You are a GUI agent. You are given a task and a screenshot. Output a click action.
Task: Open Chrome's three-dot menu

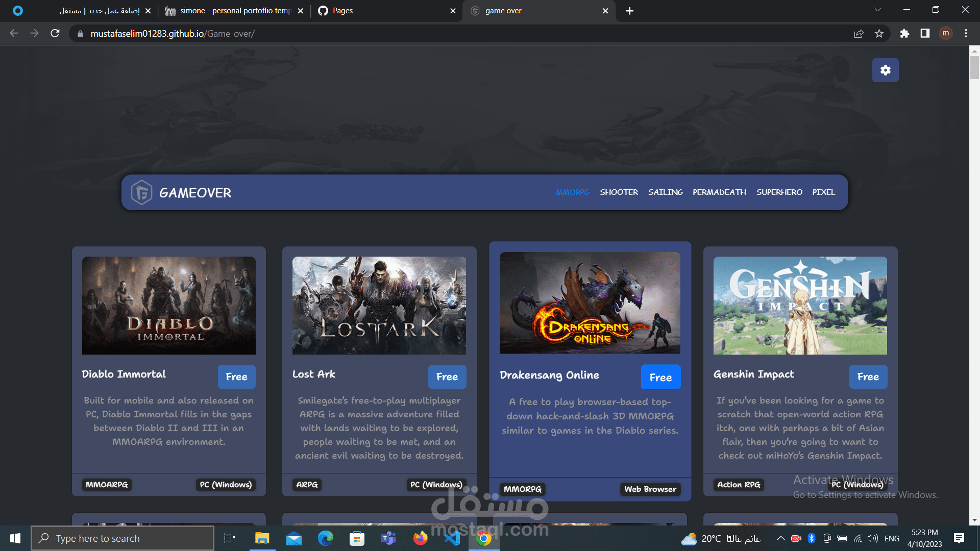966,34
